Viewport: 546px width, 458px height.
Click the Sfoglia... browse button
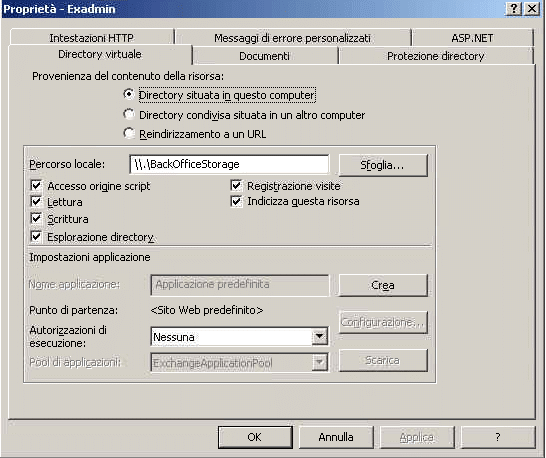[x=383, y=165]
